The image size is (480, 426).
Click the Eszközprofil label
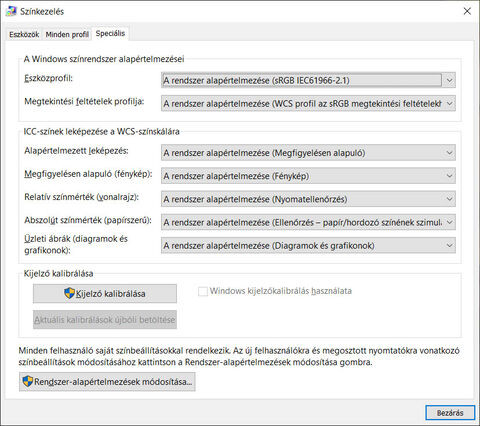(49, 78)
